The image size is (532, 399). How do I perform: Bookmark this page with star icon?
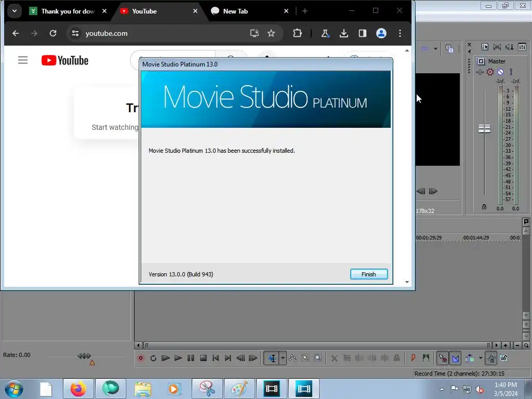pyautogui.click(x=271, y=33)
